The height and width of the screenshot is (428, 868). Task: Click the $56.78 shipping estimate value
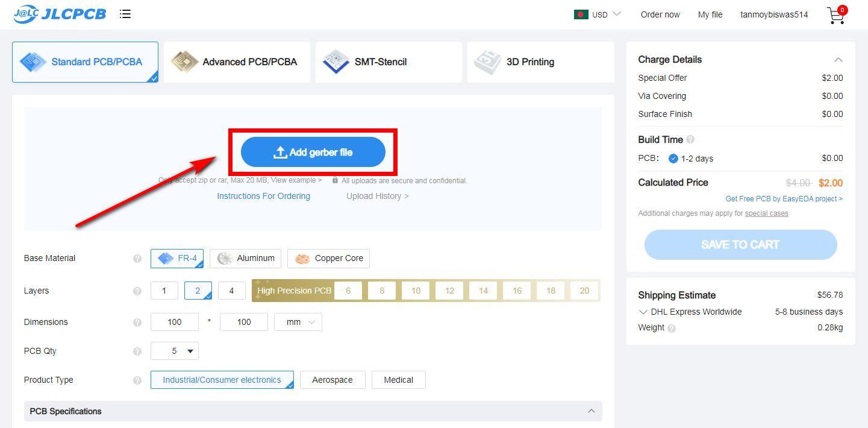point(830,295)
